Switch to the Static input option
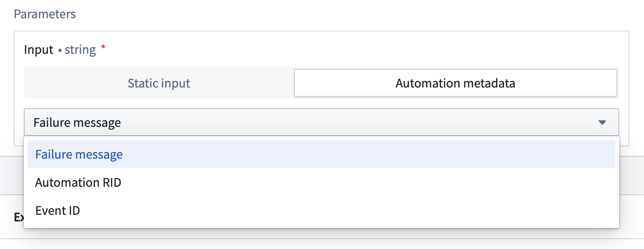 (159, 83)
